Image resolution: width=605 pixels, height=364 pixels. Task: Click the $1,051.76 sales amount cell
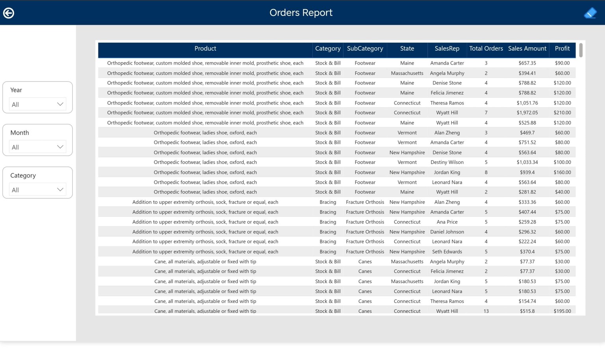[527, 103]
